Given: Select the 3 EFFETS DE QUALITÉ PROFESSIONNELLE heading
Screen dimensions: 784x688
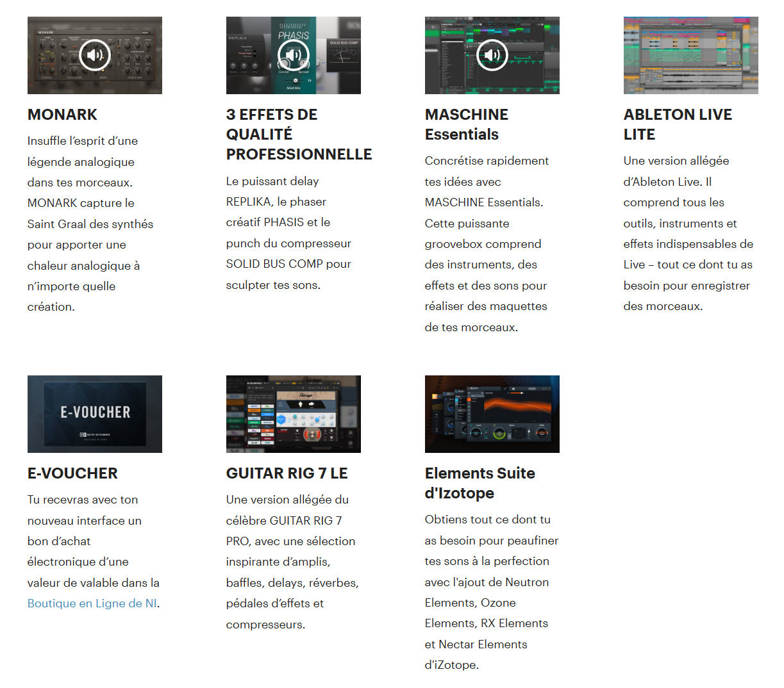Looking at the screenshot, I should [x=299, y=135].
